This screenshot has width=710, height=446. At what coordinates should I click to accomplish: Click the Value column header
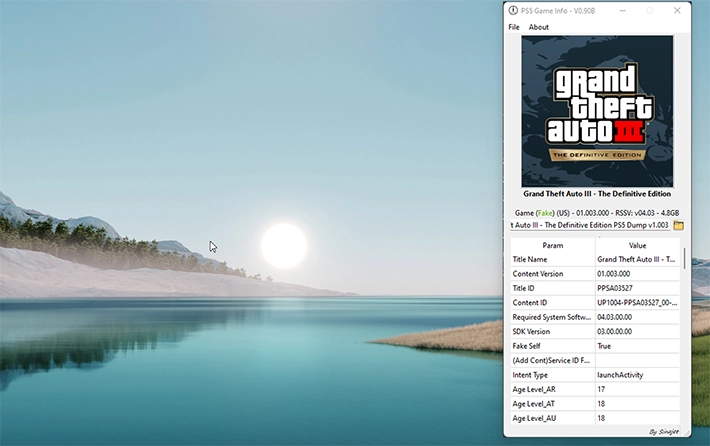click(x=637, y=245)
